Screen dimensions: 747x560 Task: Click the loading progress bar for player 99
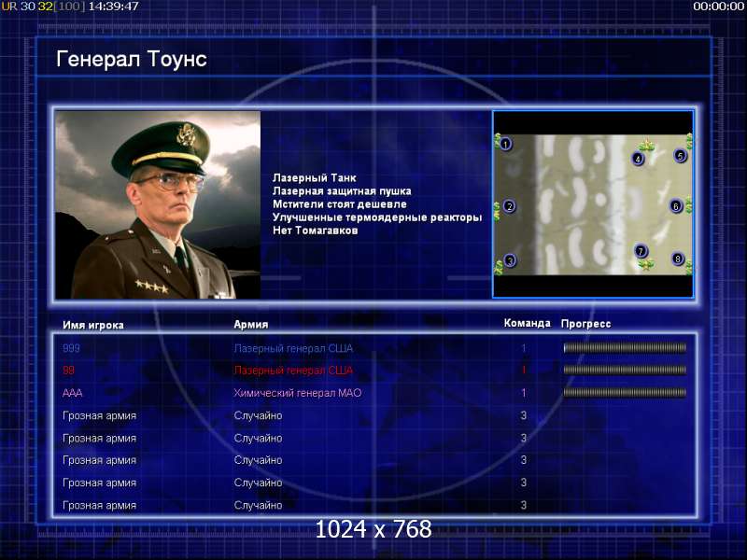pyautogui.click(x=625, y=370)
